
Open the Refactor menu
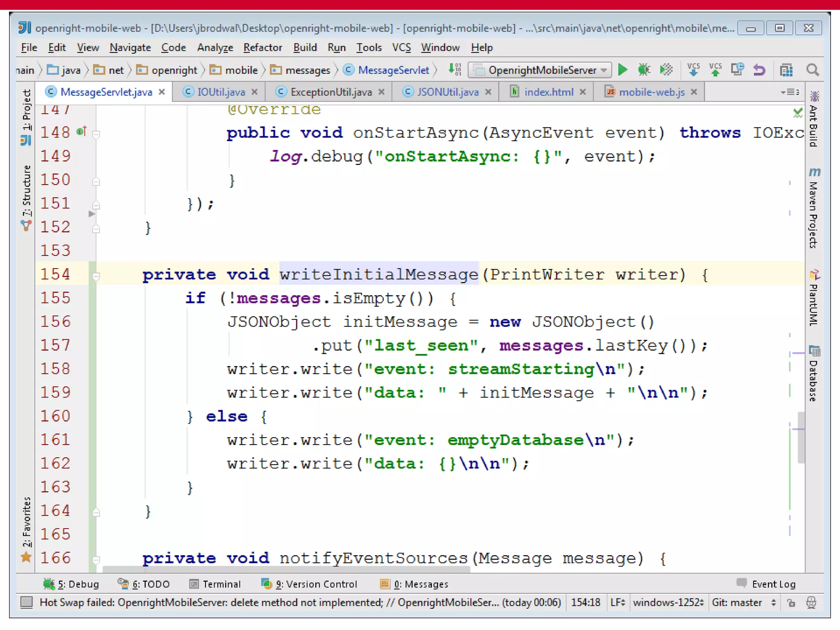(262, 48)
